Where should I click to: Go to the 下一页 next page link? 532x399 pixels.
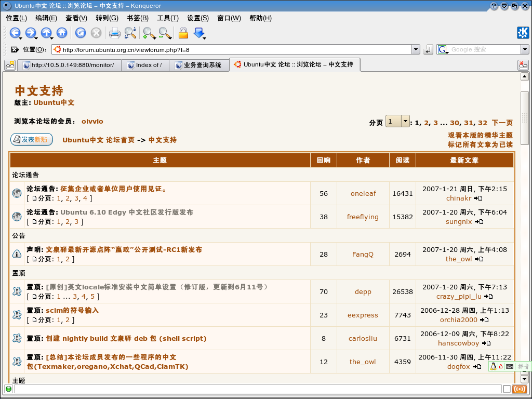(x=502, y=123)
